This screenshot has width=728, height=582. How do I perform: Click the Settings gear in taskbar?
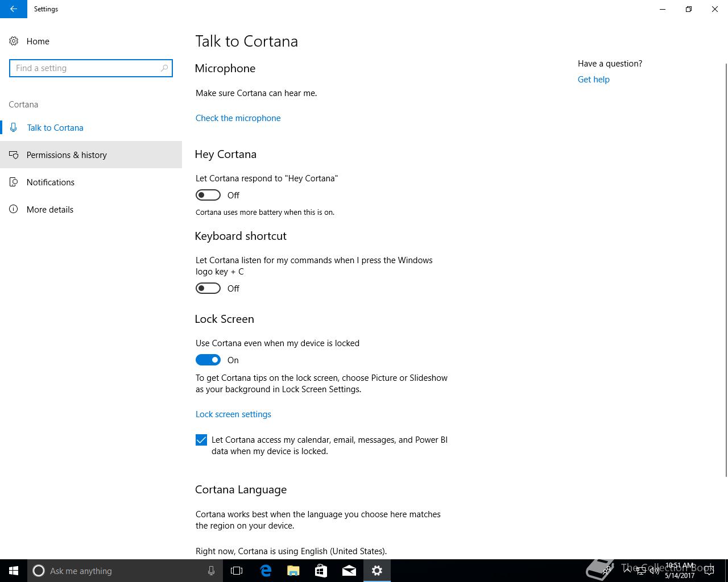377,571
